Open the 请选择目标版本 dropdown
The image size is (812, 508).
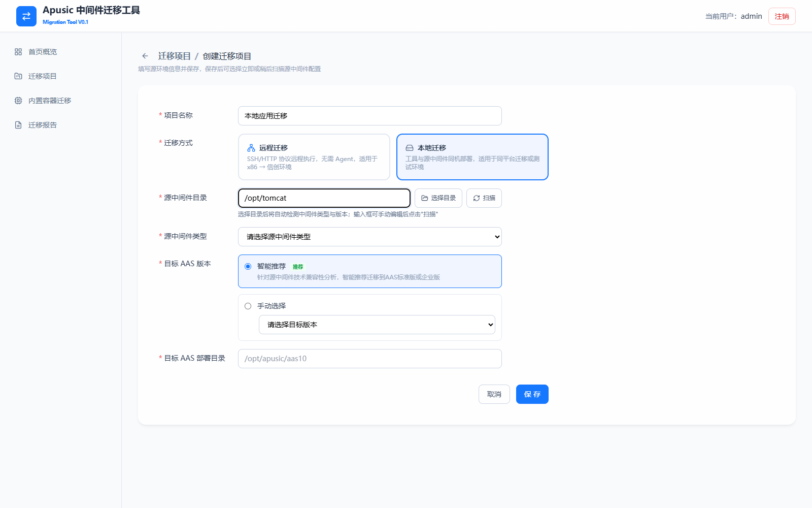pos(377,325)
